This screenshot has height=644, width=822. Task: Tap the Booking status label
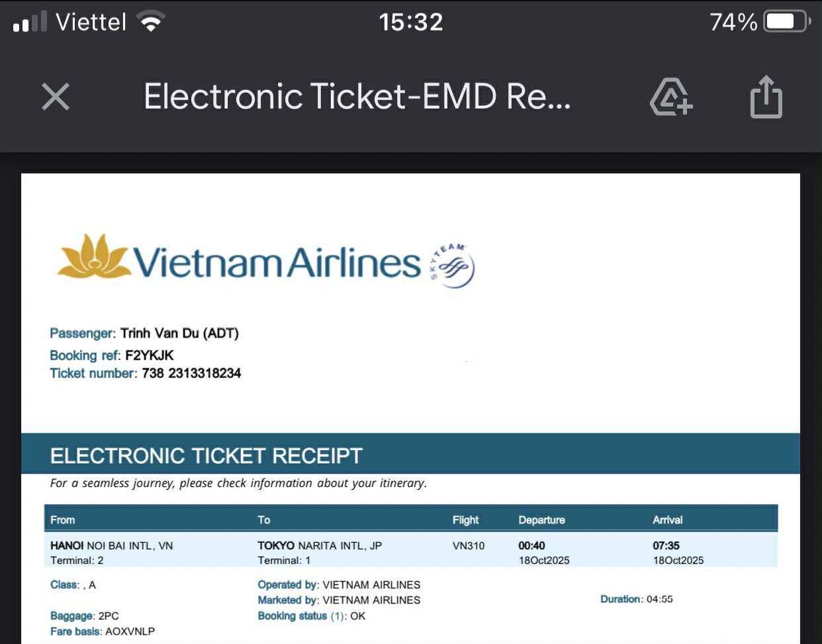[293, 616]
